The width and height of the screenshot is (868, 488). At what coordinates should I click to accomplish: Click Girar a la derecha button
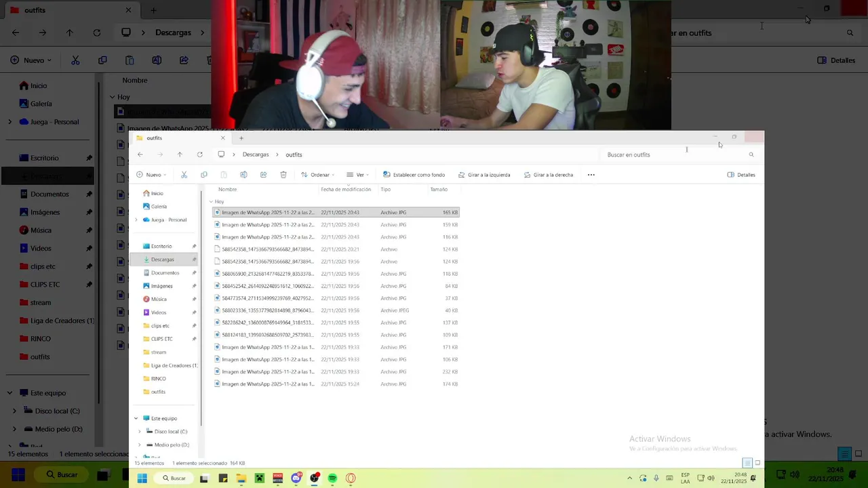pyautogui.click(x=549, y=175)
